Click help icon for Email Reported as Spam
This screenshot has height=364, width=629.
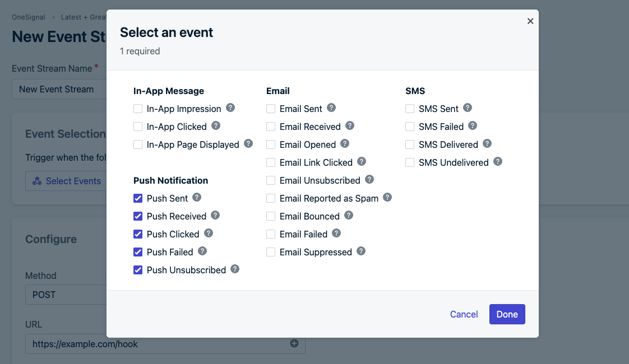387,197
